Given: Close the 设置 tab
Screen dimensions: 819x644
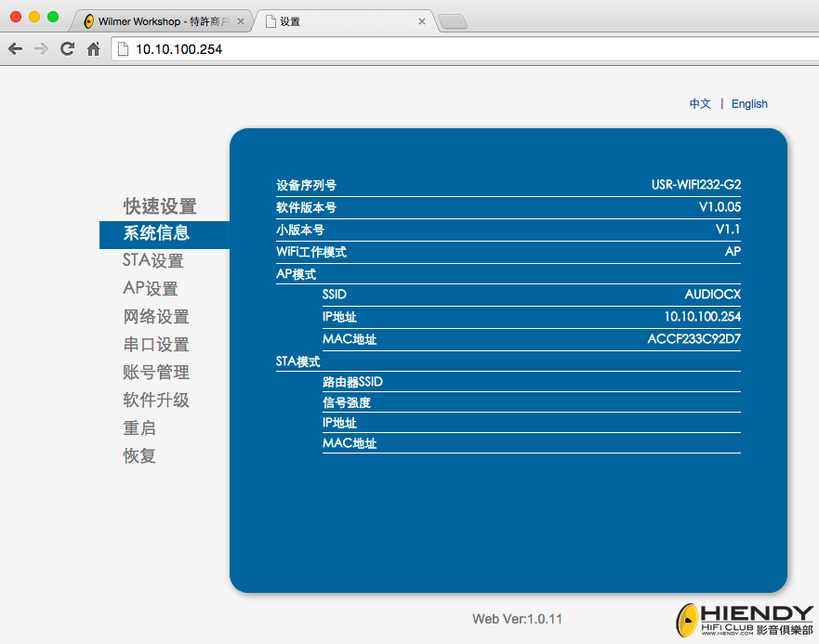Looking at the screenshot, I should [x=421, y=21].
